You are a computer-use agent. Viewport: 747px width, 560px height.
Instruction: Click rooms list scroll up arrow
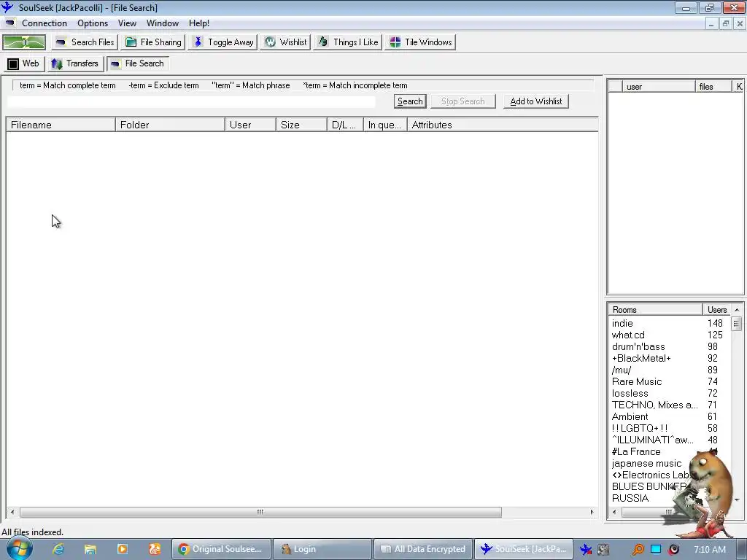coord(737,309)
